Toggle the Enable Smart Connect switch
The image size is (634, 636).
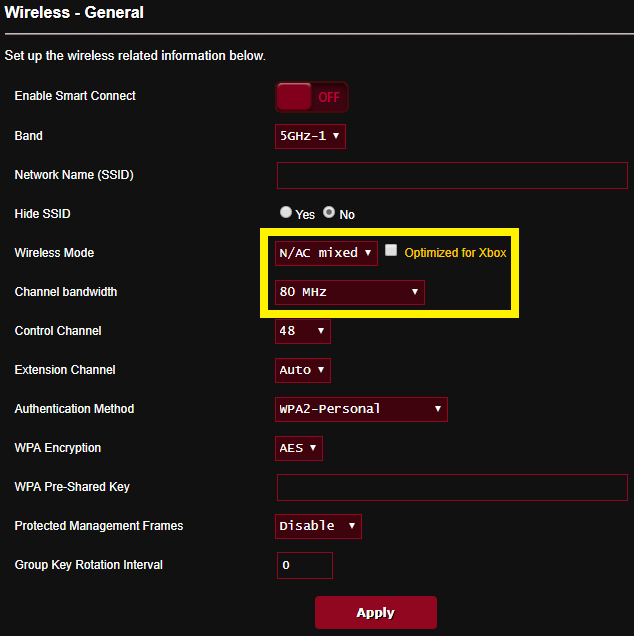point(312,97)
